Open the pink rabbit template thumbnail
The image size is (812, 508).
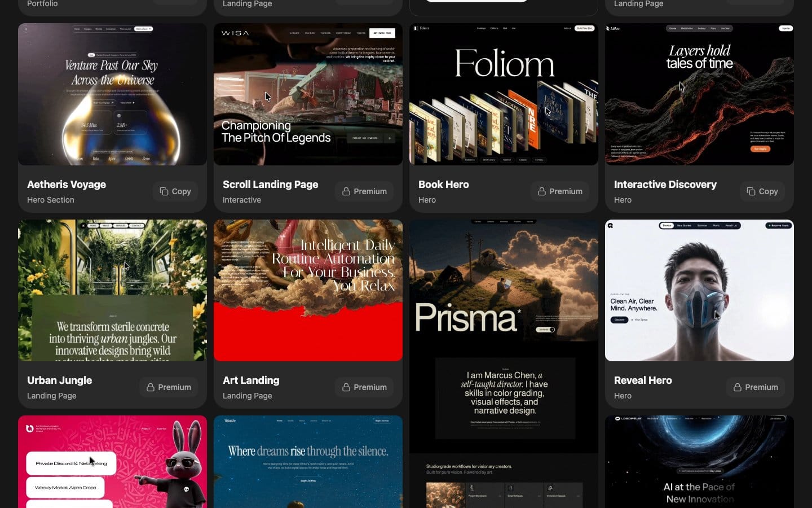click(112, 462)
